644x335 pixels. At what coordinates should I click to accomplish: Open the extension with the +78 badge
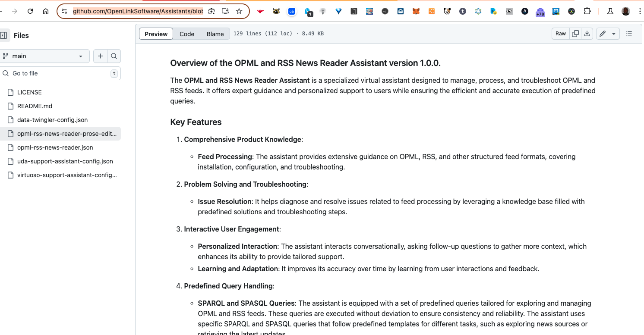click(540, 12)
